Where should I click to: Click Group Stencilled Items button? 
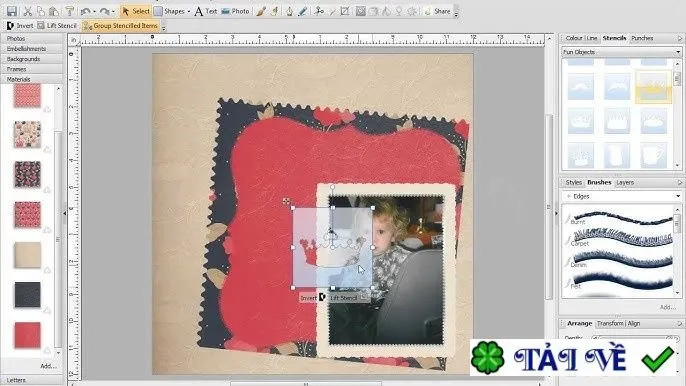[x=120, y=26]
